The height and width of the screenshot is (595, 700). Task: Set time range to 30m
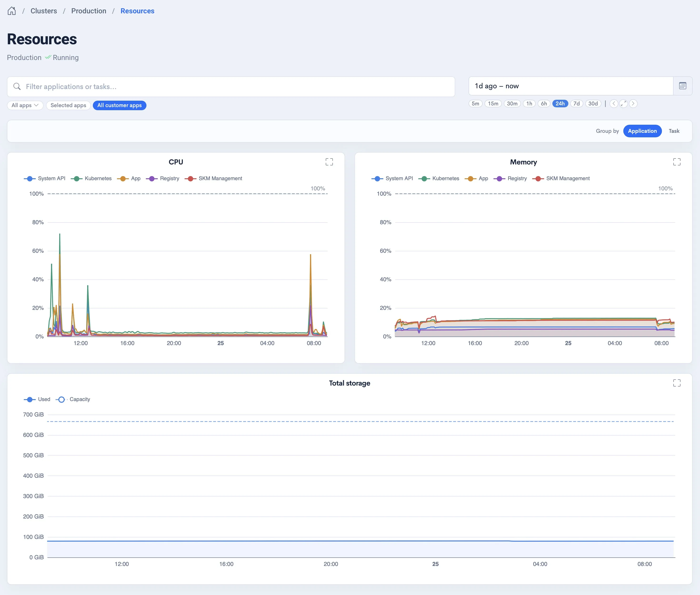pyautogui.click(x=512, y=104)
